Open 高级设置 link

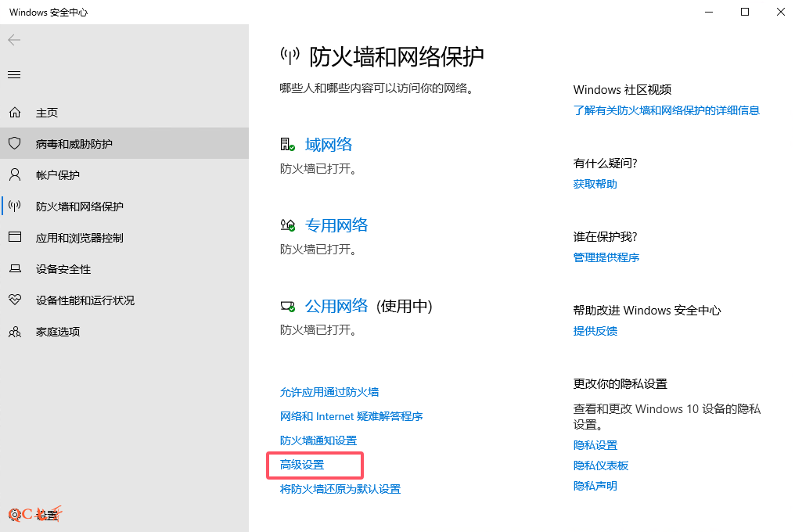pyautogui.click(x=302, y=465)
